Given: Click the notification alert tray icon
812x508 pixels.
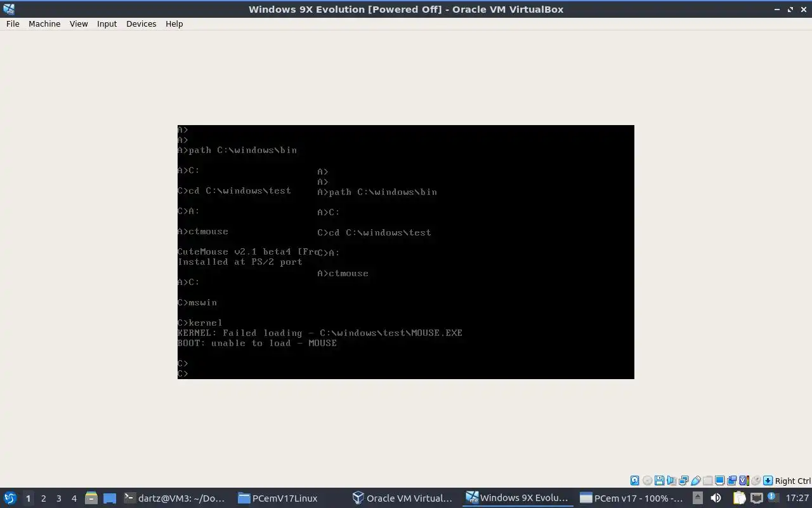Looking at the screenshot, I should coord(773,497).
